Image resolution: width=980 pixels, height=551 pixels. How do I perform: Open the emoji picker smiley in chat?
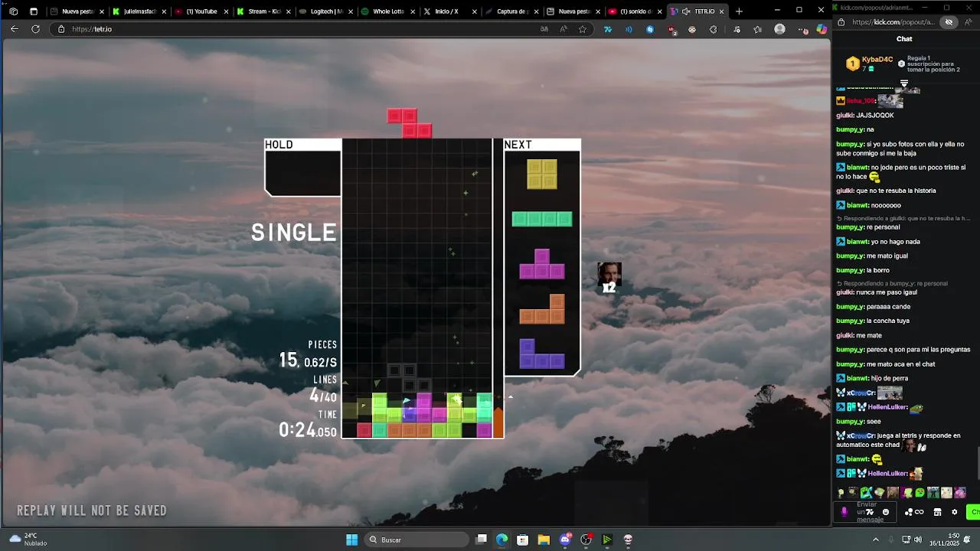pos(886,512)
